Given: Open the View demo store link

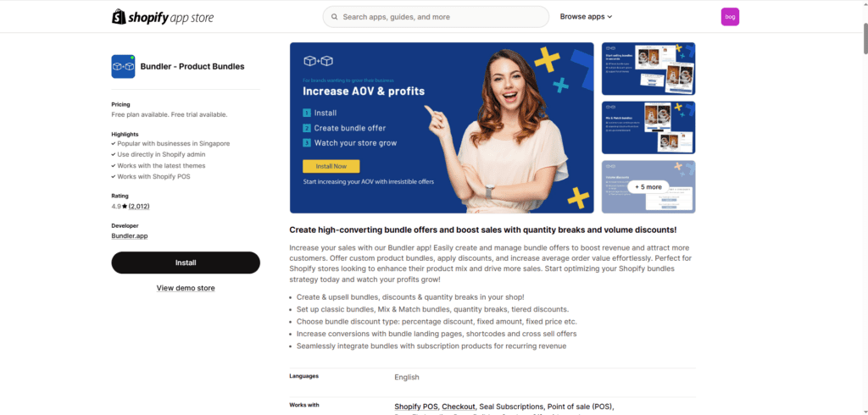Looking at the screenshot, I should [x=186, y=288].
